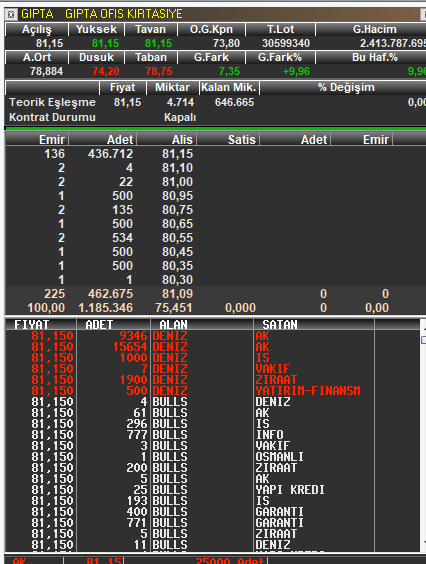Select bid price 80,75 row
This screenshot has width=426, height=564.
(177, 210)
